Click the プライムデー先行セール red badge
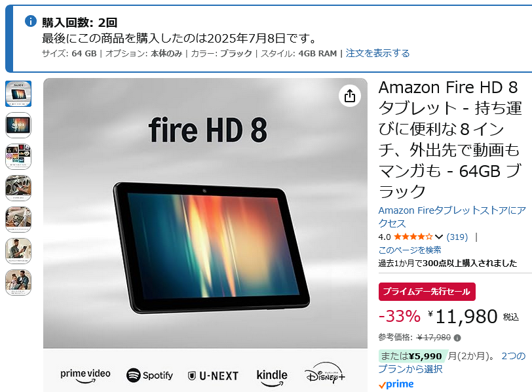This screenshot has width=532, height=392. click(x=427, y=292)
